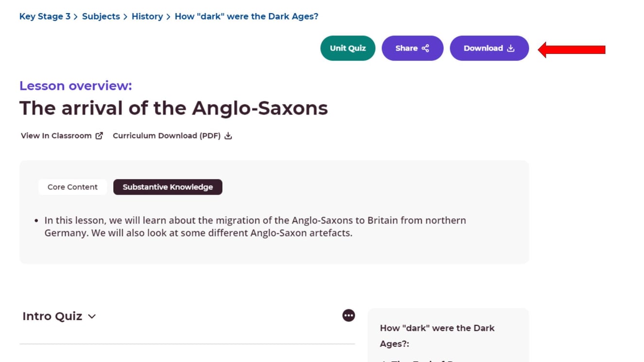
Task: Open 'How "dark" were the Dark Ages?' breadcrumb
Action: point(246,17)
